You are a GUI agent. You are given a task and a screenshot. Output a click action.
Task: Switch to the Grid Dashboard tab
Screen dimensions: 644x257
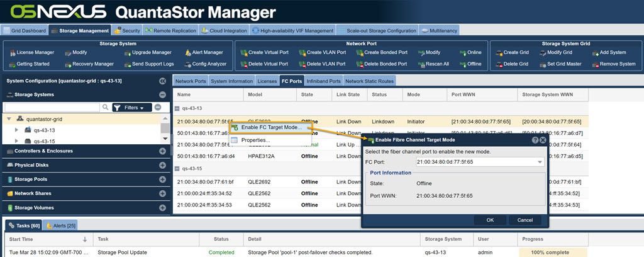click(x=25, y=30)
